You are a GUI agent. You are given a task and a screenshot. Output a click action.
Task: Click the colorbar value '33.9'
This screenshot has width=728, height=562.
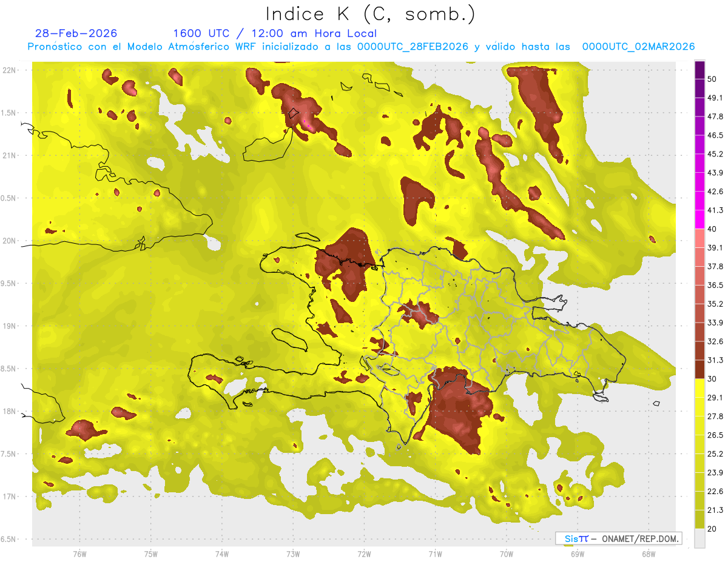point(715,323)
